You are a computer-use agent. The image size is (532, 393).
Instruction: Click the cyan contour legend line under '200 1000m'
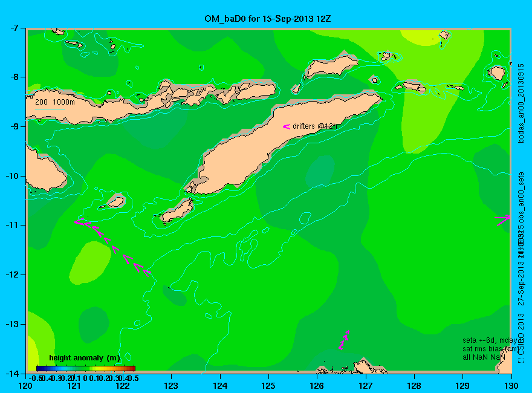[50, 109]
